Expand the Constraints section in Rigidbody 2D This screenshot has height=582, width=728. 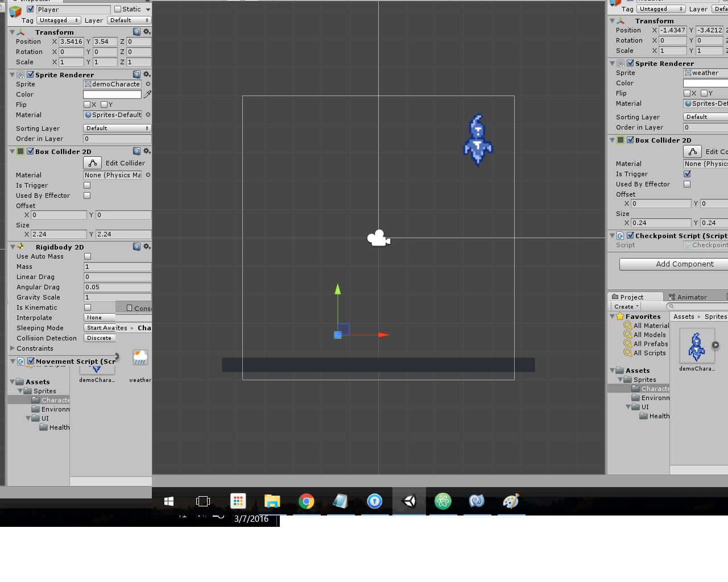tap(13, 348)
